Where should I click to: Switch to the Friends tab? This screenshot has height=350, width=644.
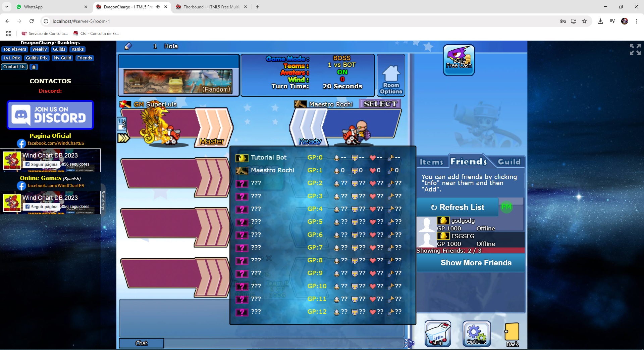[x=468, y=162]
